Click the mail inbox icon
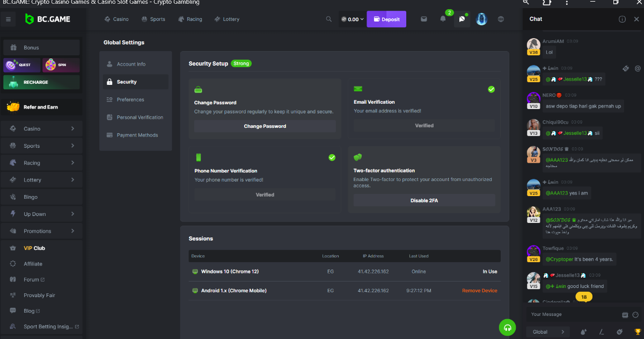Screen dimensions: 644x339 [424, 19]
